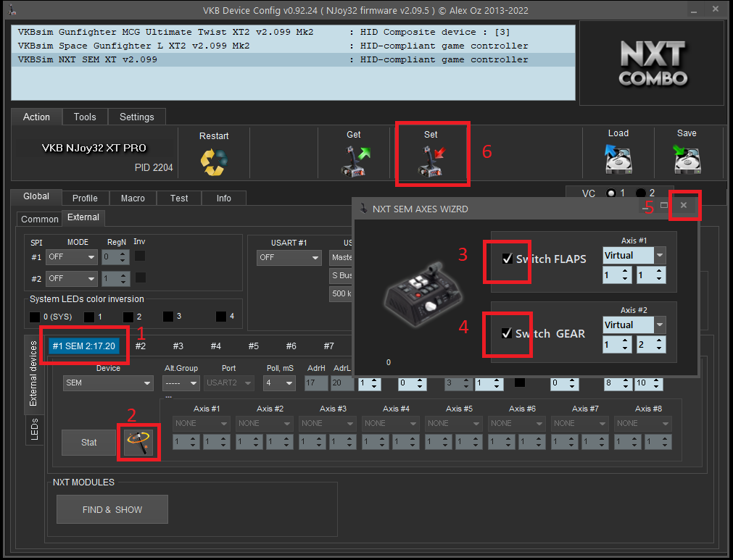Image resolution: width=733 pixels, height=560 pixels.
Task: Open Axis #4 NONE dropdown
Action: 390,424
